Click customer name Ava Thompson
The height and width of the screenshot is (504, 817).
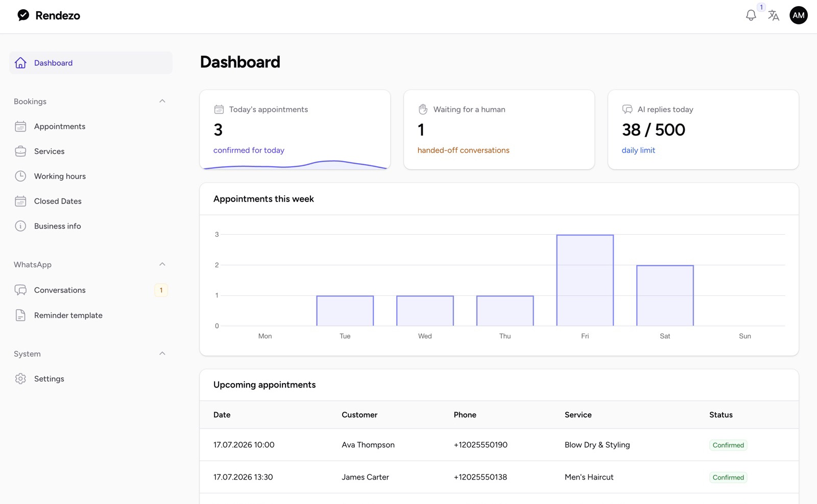(368, 445)
